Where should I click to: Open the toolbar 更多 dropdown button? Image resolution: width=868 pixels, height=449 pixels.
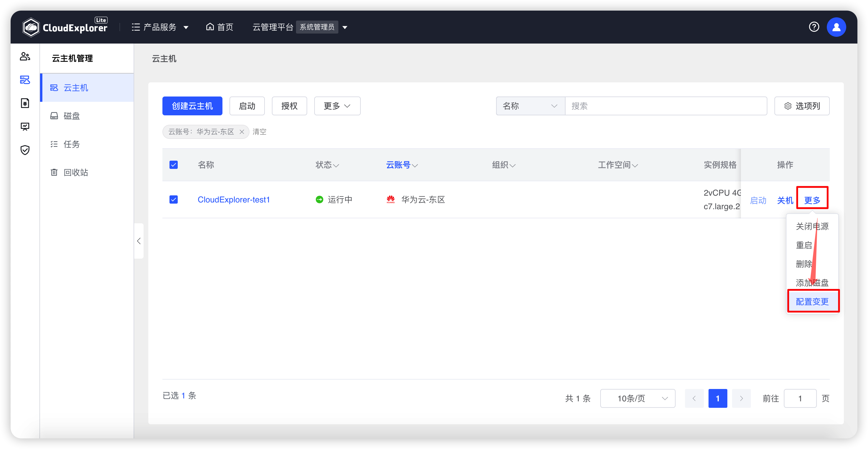[x=337, y=106]
